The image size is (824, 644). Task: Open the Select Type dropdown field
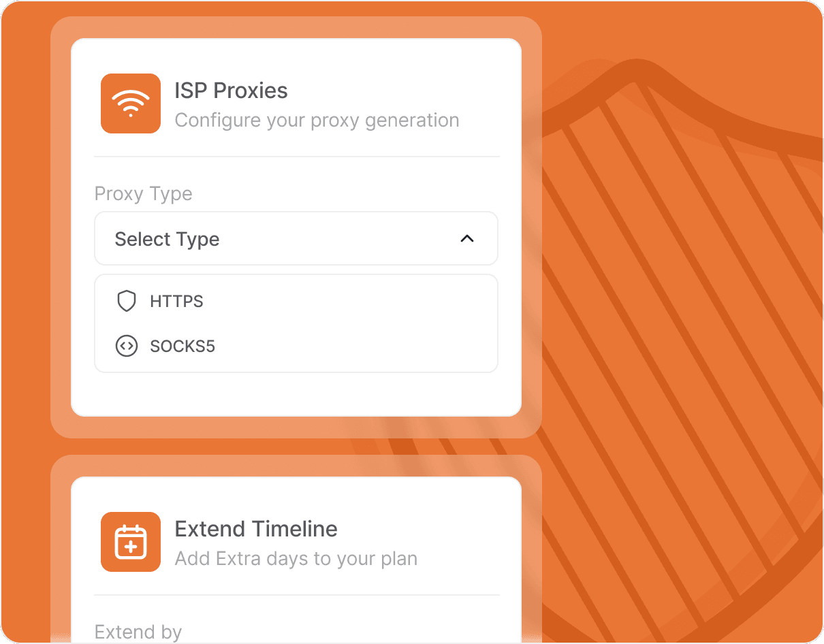point(296,238)
